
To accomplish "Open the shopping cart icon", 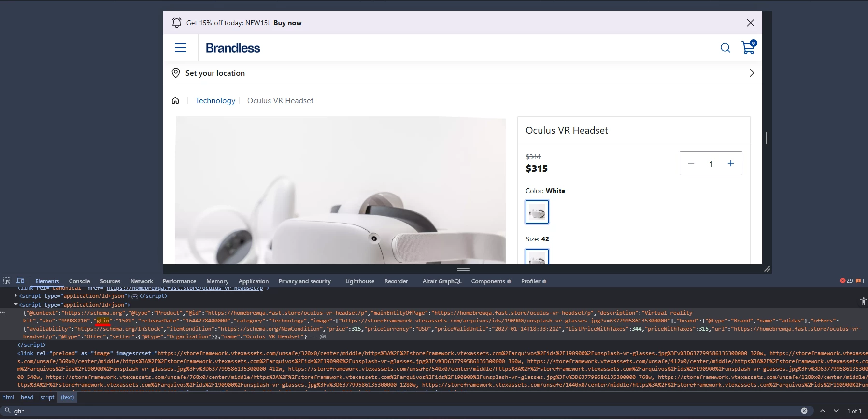I will (x=748, y=47).
